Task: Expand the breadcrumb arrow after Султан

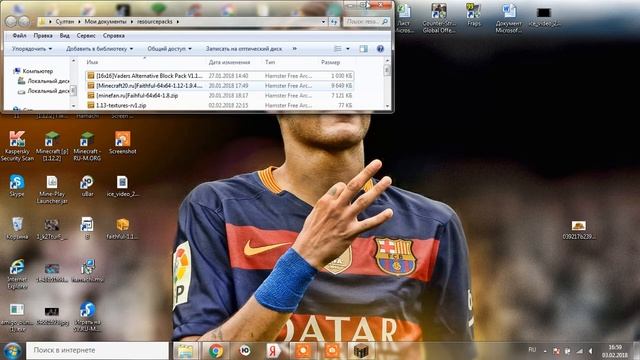Action: pos(80,22)
